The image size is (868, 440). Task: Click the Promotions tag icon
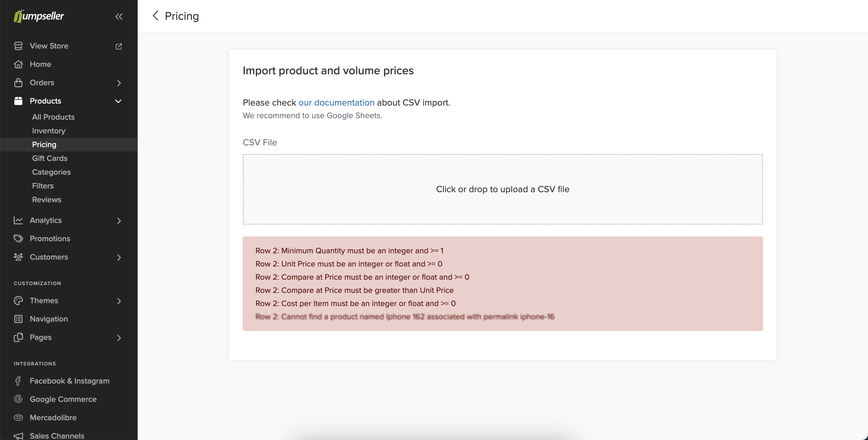tap(18, 238)
